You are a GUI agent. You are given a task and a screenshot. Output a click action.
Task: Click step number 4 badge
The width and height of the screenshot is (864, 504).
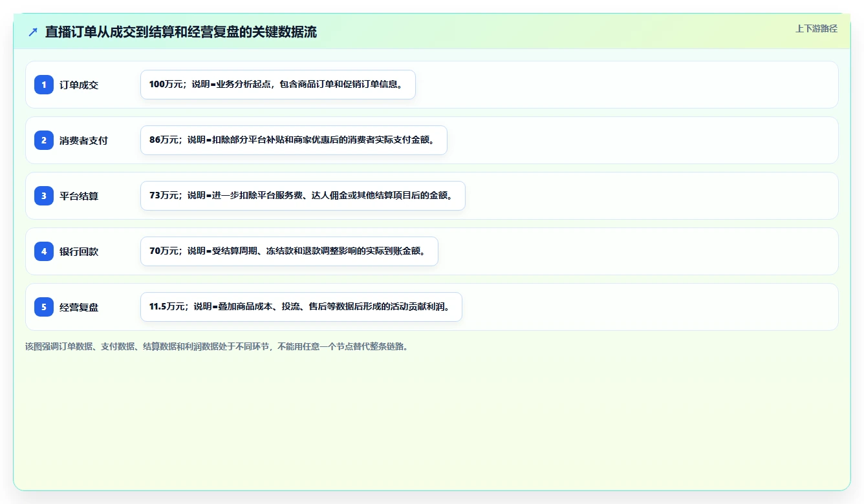pyautogui.click(x=44, y=251)
